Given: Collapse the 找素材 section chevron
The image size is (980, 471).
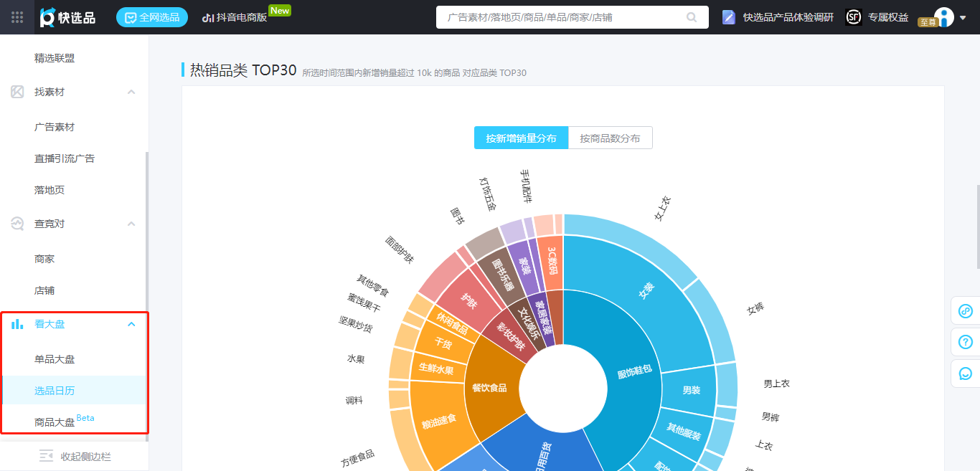Looking at the screenshot, I should point(131,92).
